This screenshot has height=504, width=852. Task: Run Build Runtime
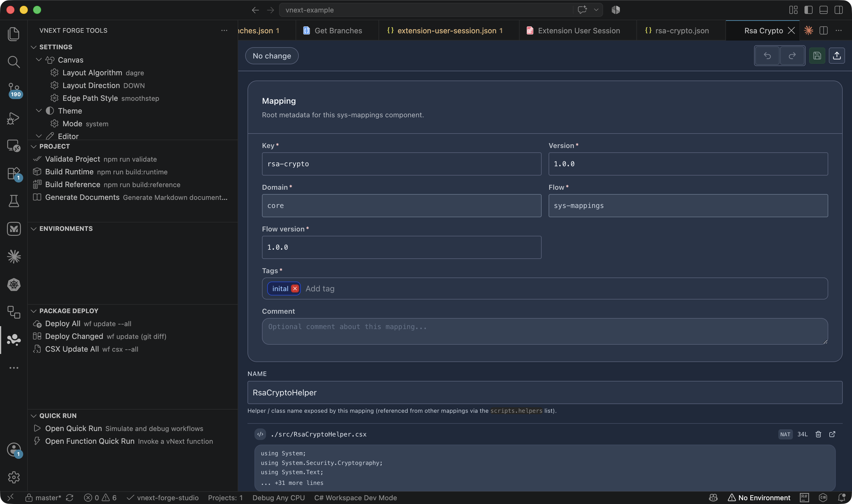132,172
